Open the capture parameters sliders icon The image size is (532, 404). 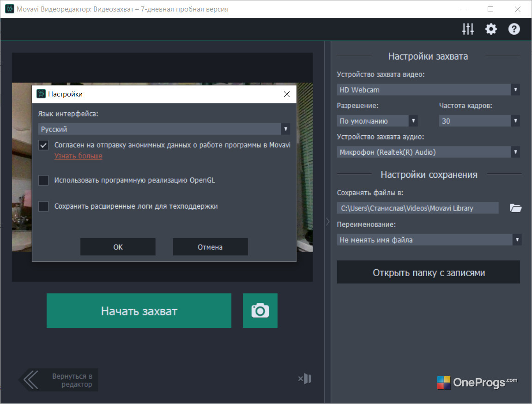coord(467,29)
